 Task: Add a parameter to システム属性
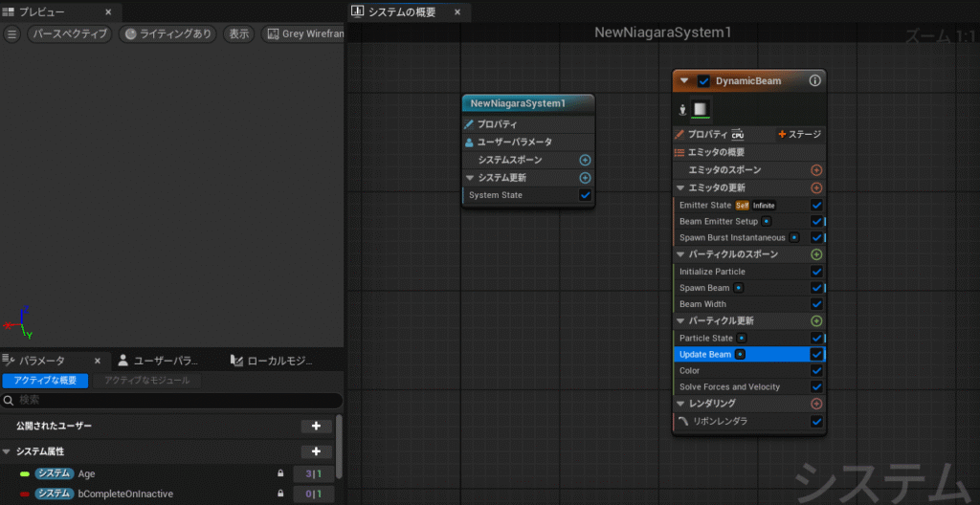(316, 451)
